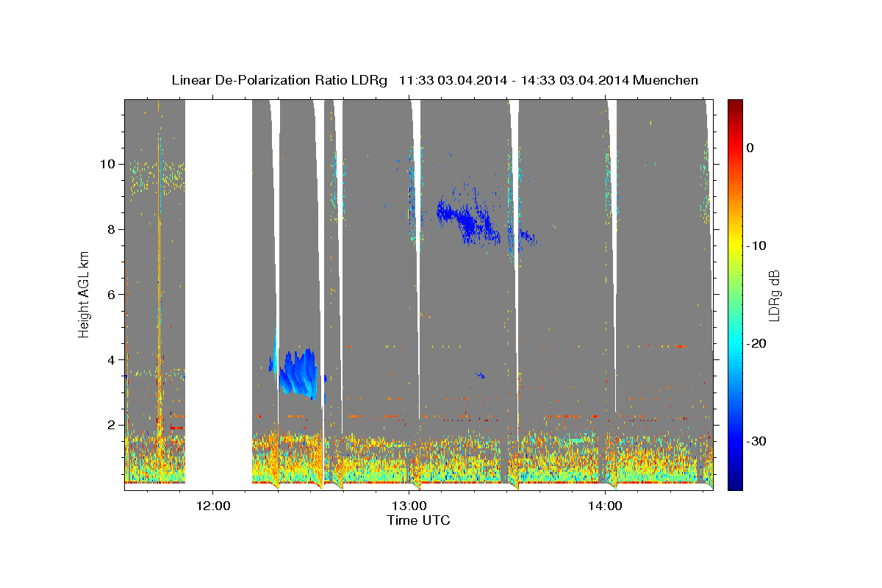Click the height tick label '8'

(112, 229)
